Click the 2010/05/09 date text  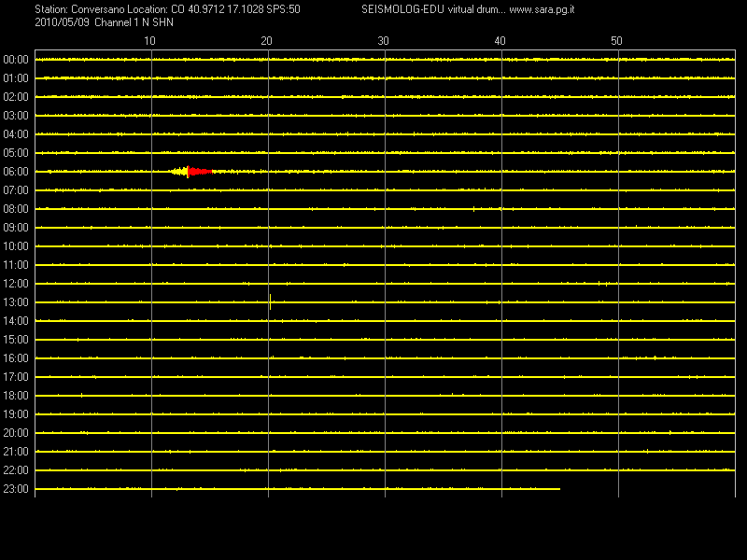(62, 22)
